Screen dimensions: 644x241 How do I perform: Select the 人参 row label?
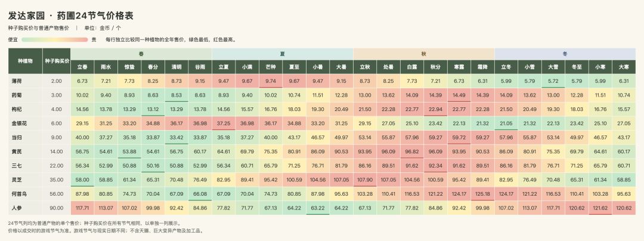click(x=25, y=208)
